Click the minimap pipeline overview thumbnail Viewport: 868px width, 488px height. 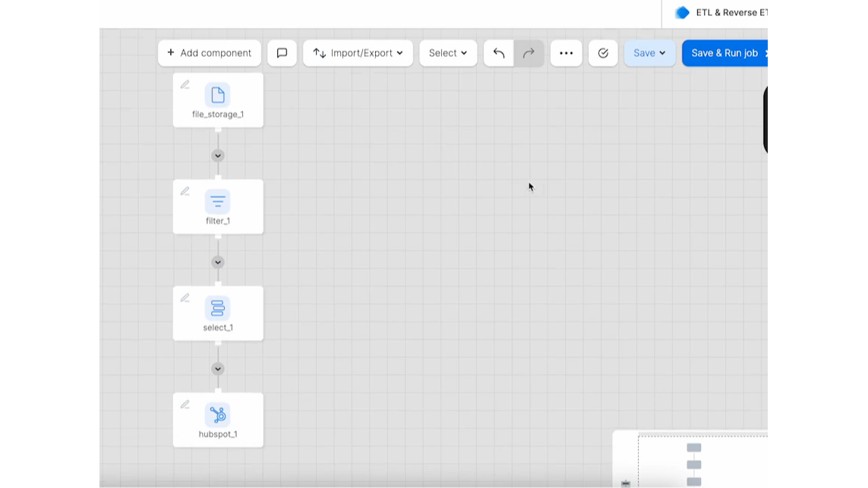tap(694, 463)
